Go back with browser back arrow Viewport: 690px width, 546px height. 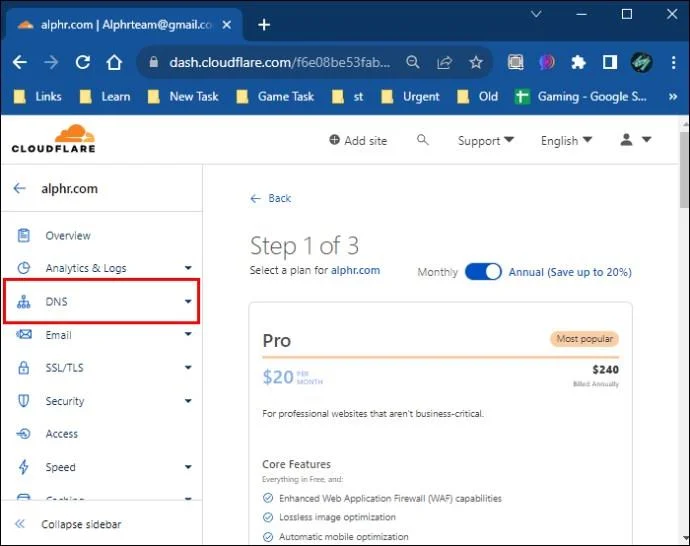pos(20,62)
